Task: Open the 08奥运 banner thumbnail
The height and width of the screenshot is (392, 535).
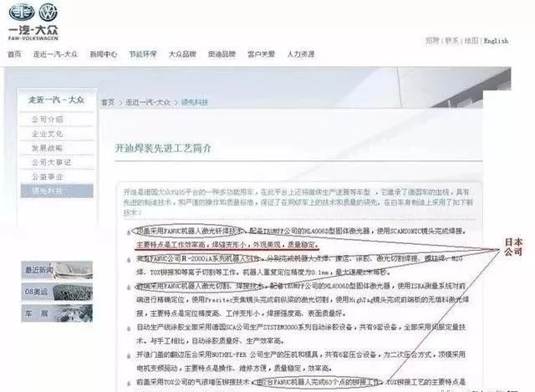Action: (57, 292)
